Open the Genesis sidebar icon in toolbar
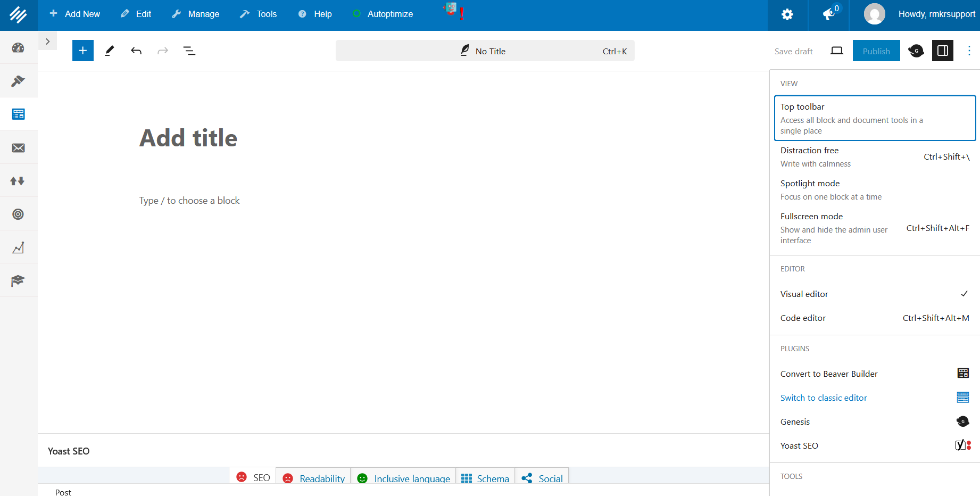Screen dimensions: 980x496 (916, 51)
